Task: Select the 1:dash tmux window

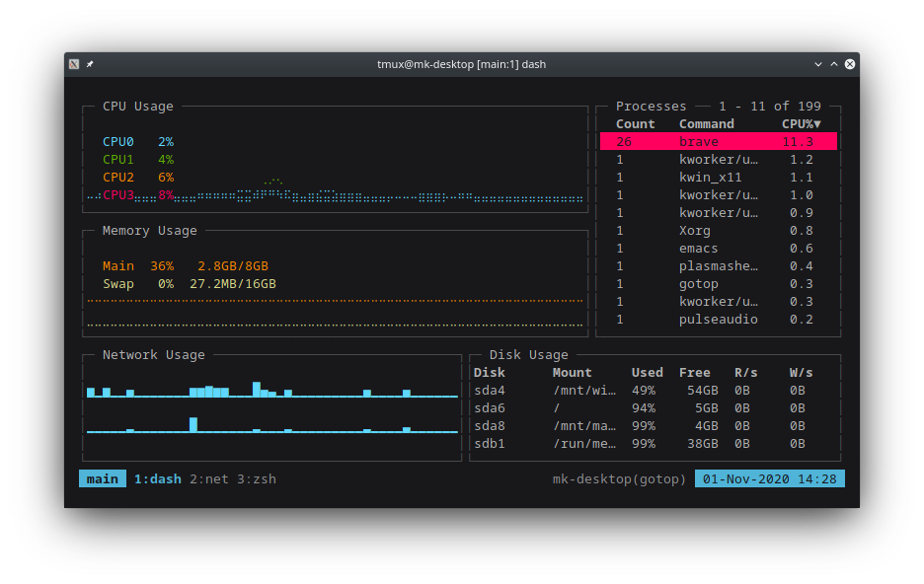Action: (x=158, y=479)
